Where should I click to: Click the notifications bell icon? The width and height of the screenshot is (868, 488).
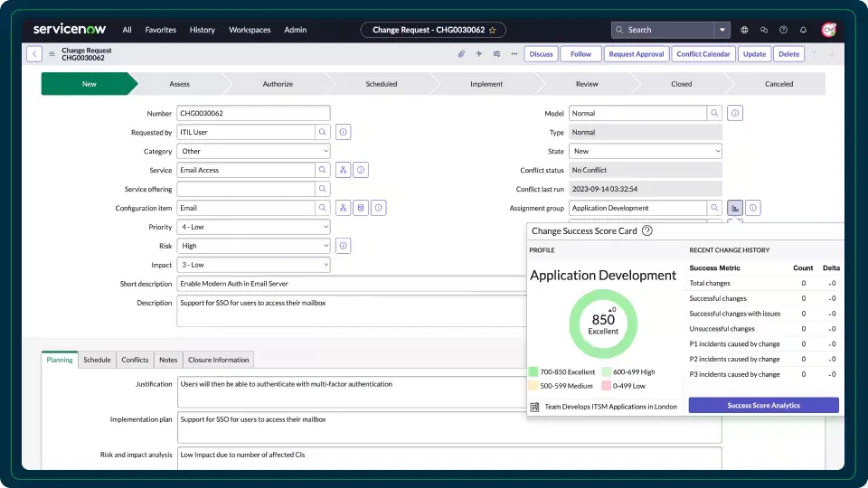[x=803, y=30]
